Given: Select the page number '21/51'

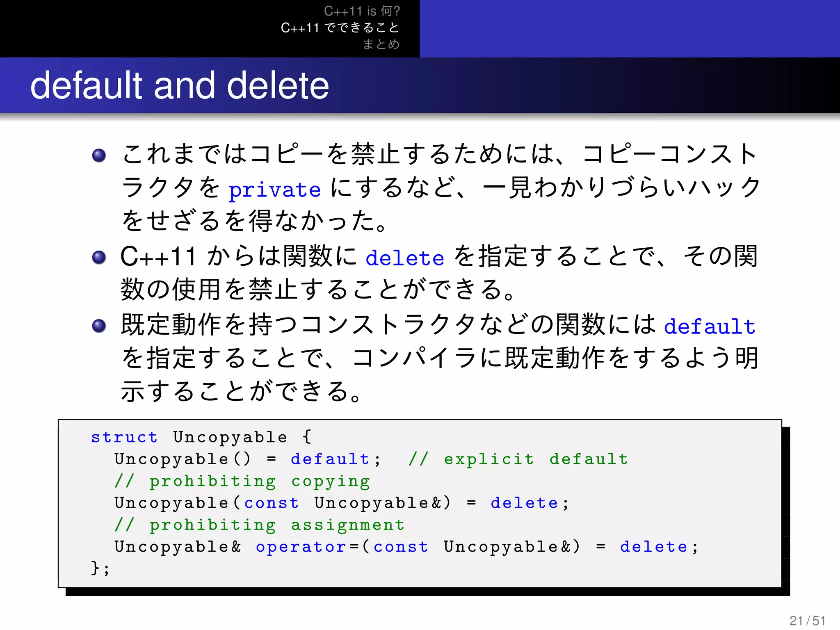Looking at the screenshot, I should click(808, 621).
